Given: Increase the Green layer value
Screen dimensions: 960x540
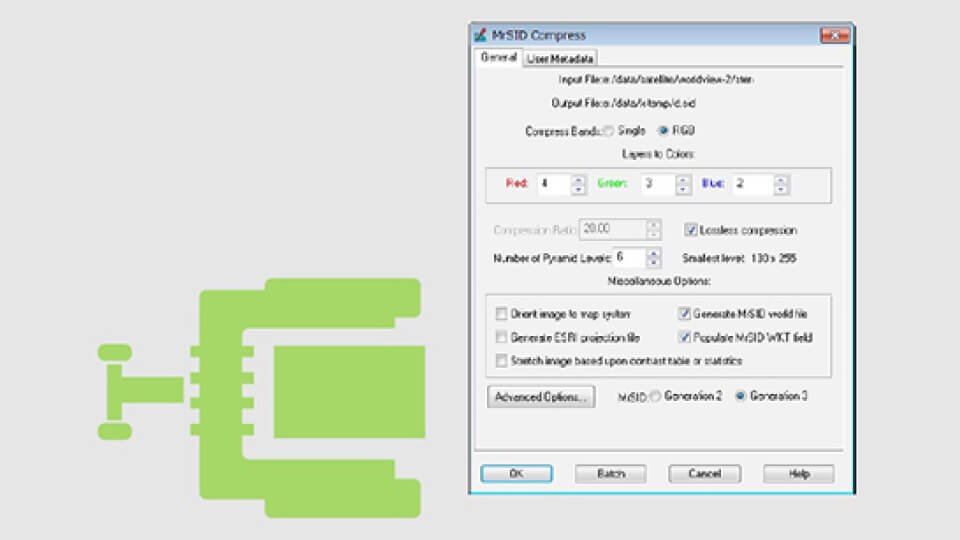Looking at the screenshot, I should click(683, 179).
